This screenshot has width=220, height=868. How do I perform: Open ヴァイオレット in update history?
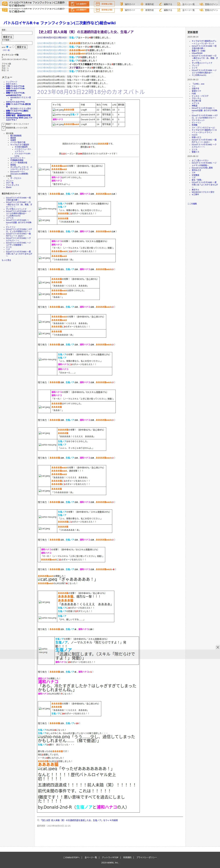pos(198,120)
